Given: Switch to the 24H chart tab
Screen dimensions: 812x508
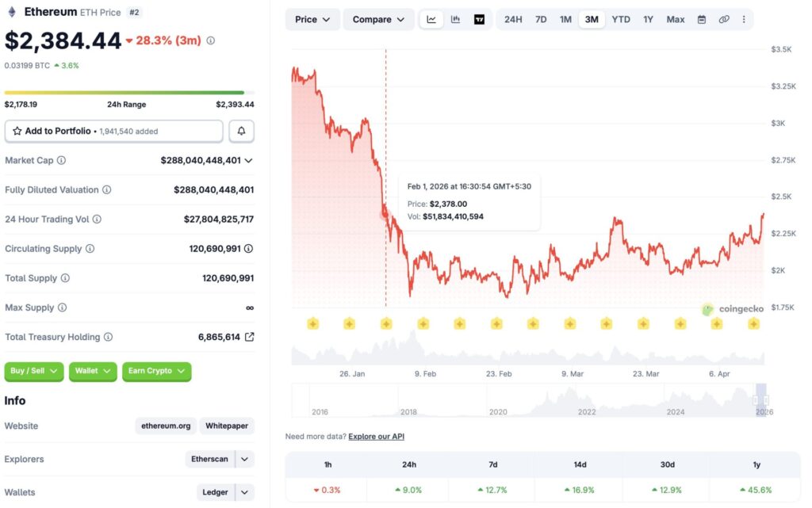Looking at the screenshot, I should [x=513, y=19].
